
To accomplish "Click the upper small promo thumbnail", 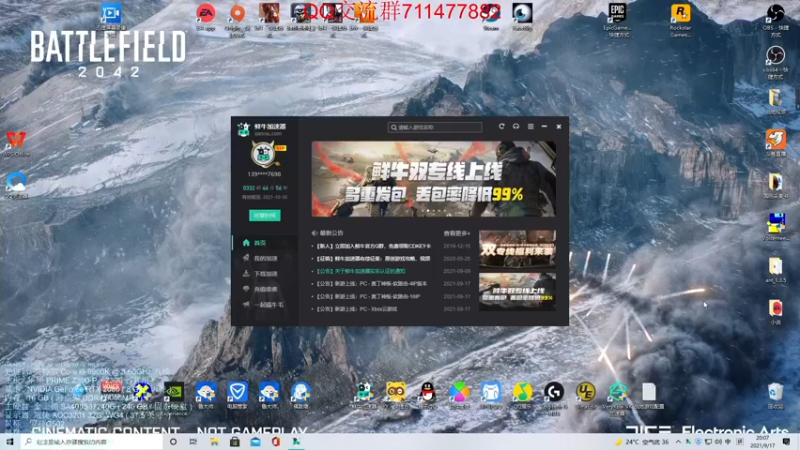I will coord(517,249).
